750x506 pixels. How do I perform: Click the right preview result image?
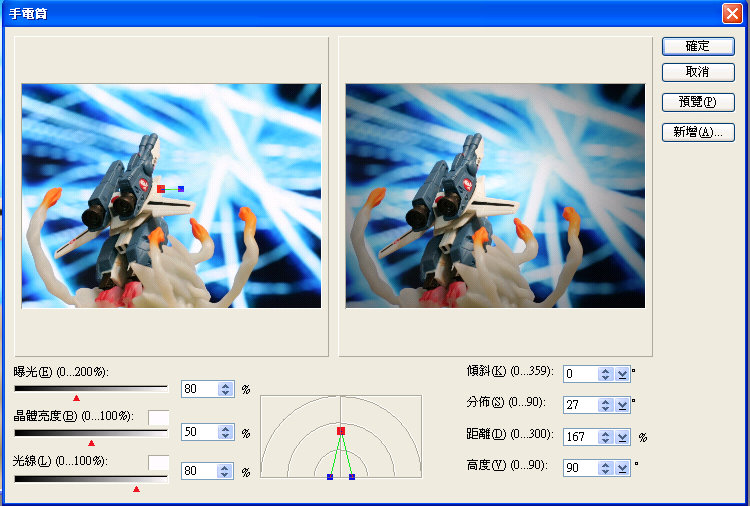click(x=495, y=196)
